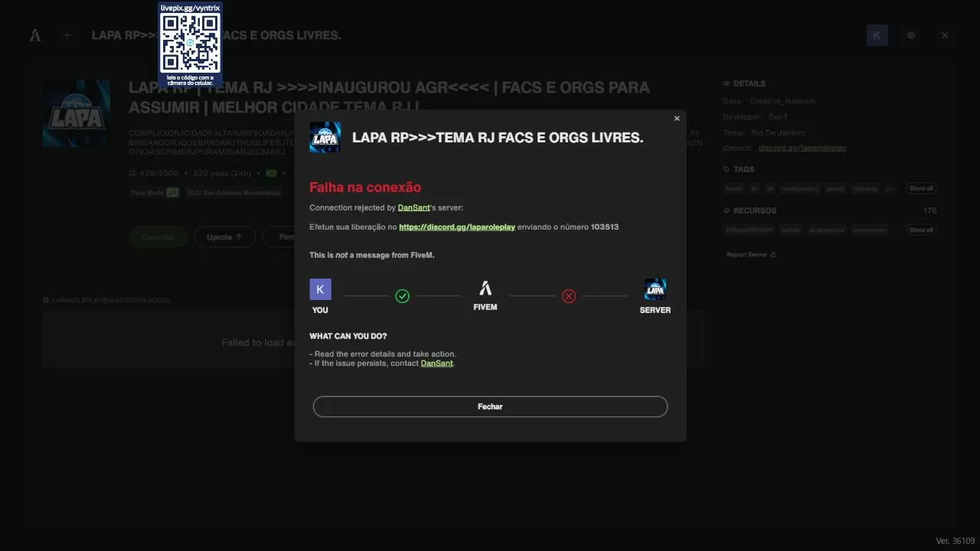980x551 pixels.
Task: Click the eye icon beside DETAILS
Action: [727, 83]
